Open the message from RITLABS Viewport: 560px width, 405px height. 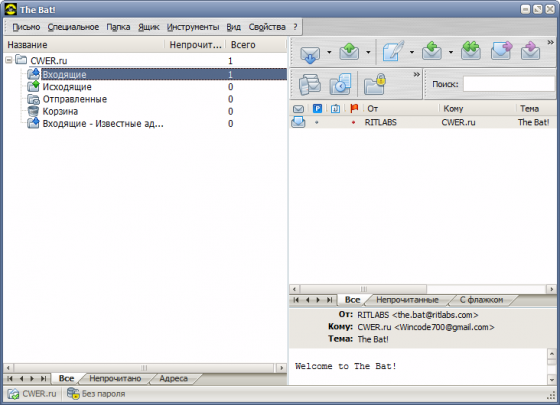[x=422, y=122]
